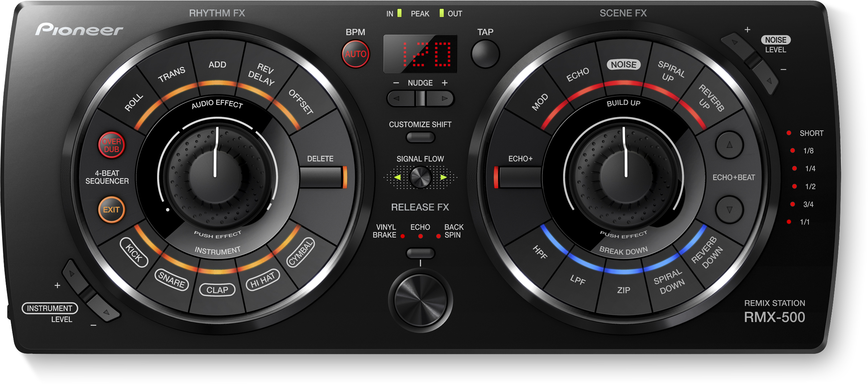Trigger the HI HAT instrument pad
The width and height of the screenshot is (868, 384).
pos(263,280)
